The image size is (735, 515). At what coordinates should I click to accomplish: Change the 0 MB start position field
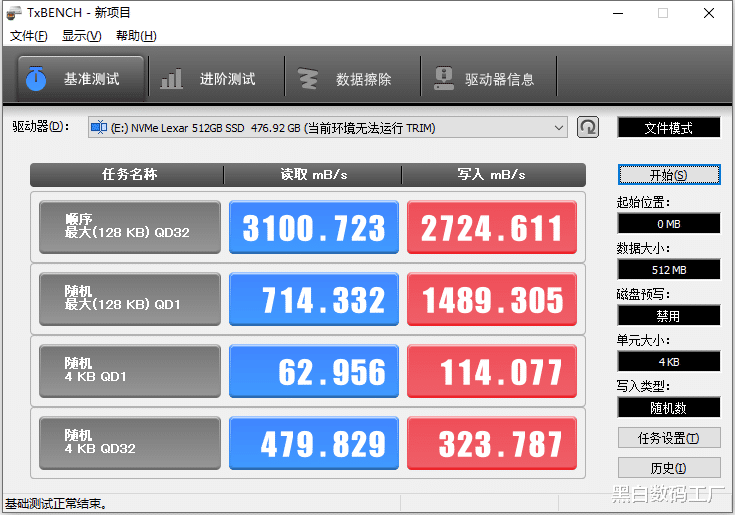point(669,224)
